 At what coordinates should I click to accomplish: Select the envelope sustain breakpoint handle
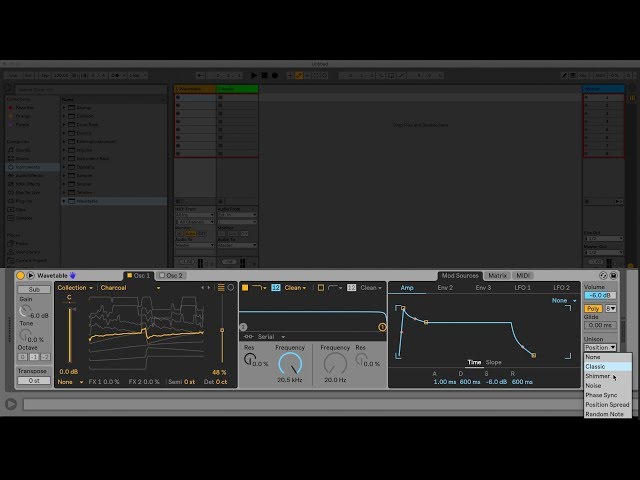click(x=426, y=322)
